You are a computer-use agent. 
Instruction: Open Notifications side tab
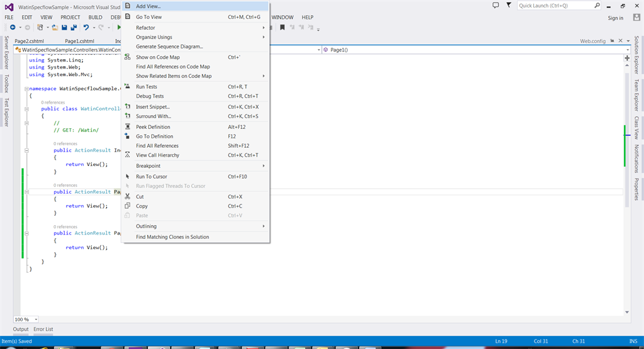(636, 158)
